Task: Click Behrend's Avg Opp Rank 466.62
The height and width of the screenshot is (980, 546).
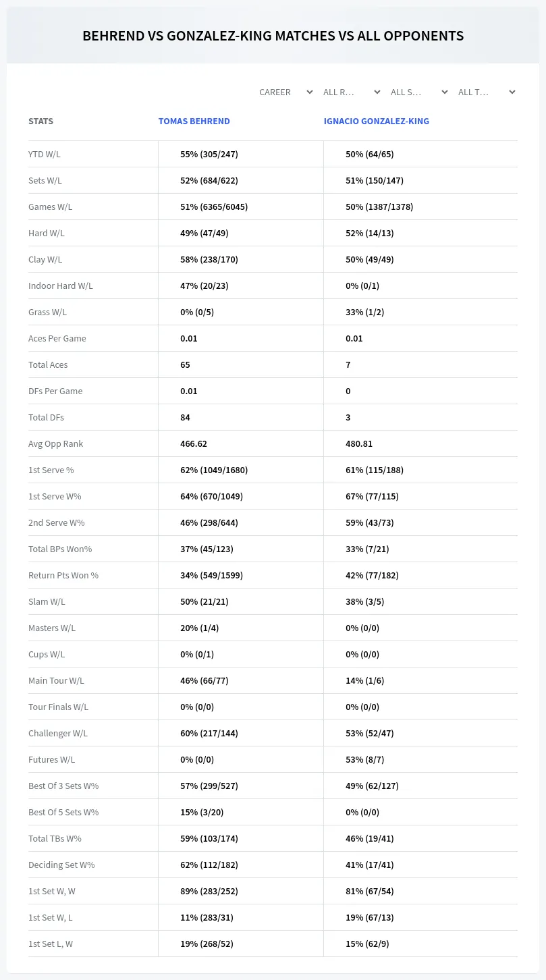Action: pos(194,443)
